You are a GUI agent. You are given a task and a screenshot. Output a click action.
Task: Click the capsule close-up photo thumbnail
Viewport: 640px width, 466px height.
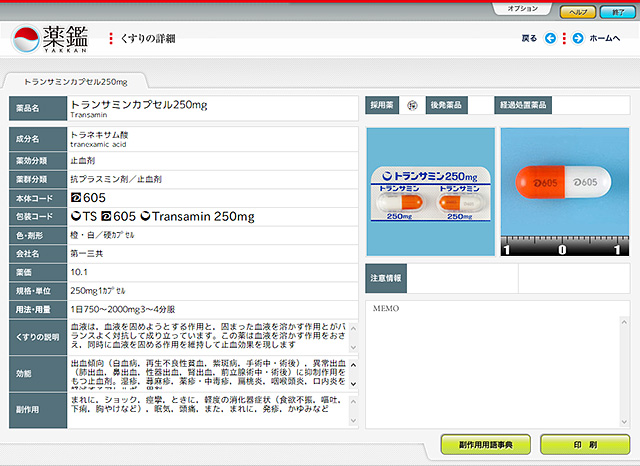click(x=565, y=192)
